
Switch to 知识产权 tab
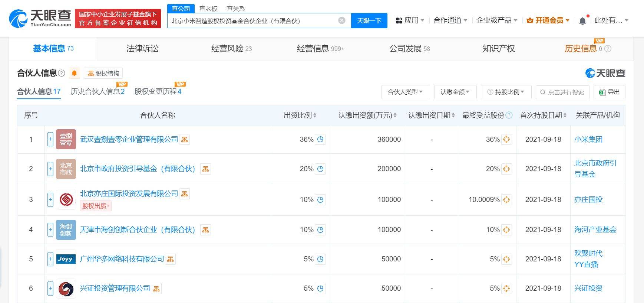pyautogui.click(x=499, y=49)
